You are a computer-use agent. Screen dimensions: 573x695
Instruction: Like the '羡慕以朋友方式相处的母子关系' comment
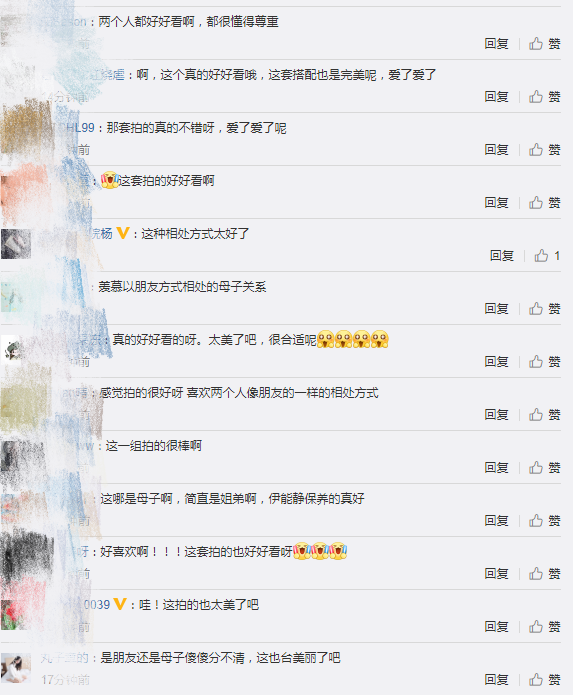point(544,308)
